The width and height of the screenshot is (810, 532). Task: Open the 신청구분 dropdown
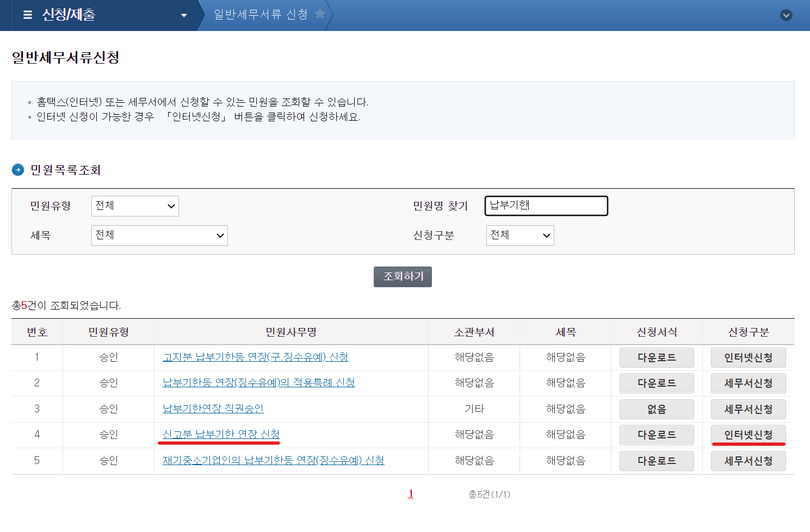(x=520, y=235)
